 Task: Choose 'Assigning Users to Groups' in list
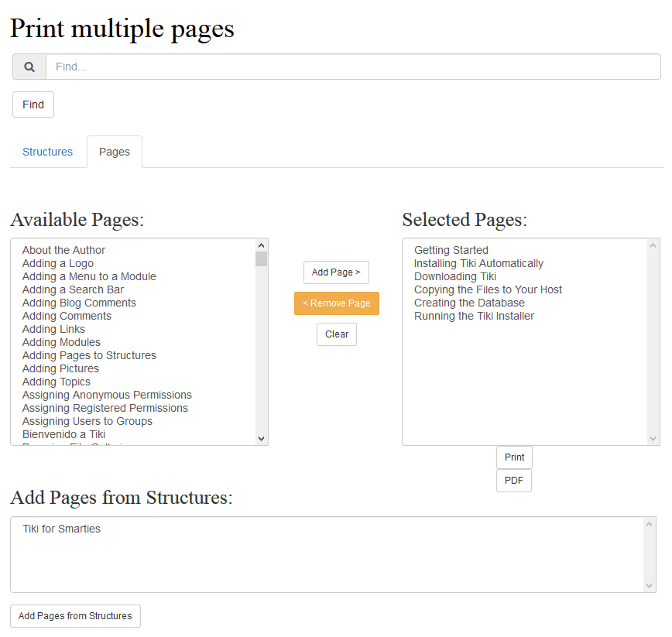(87, 421)
